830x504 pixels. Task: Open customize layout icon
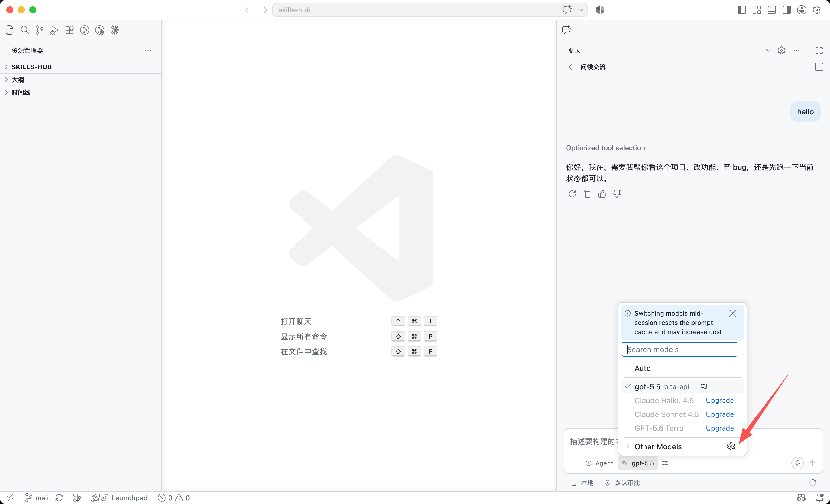point(757,10)
